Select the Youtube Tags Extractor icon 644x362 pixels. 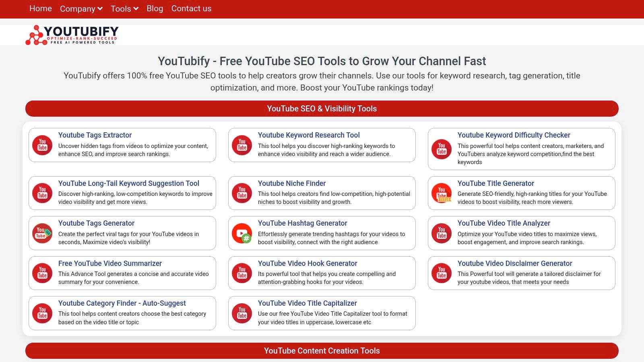(x=42, y=145)
